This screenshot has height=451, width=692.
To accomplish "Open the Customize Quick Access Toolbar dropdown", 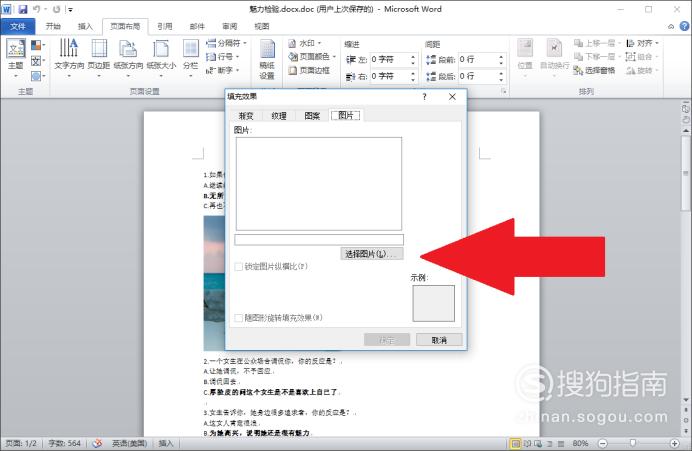I will pos(70,9).
